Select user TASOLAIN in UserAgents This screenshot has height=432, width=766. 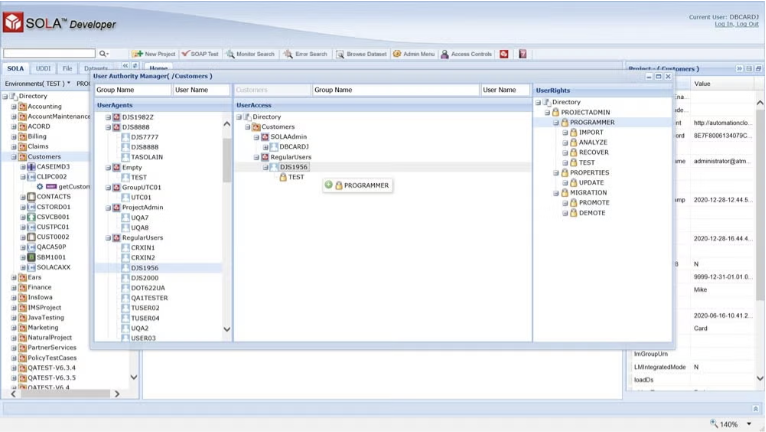pos(147,157)
